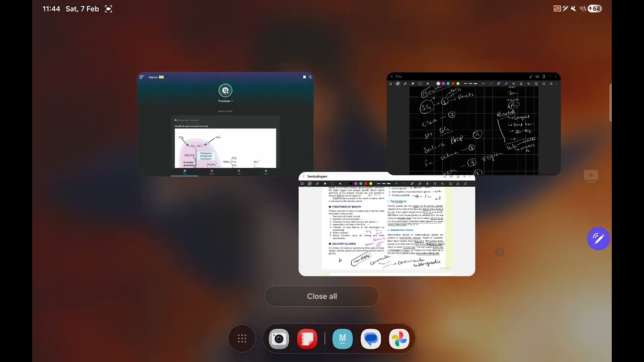Launch the Camera app from the dock
This screenshot has height=362, width=644.
point(279,339)
